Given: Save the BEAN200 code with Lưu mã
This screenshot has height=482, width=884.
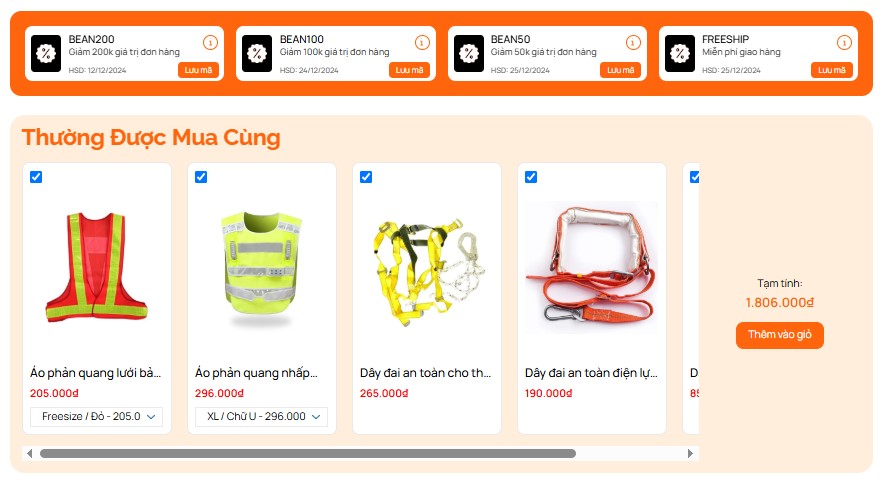Looking at the screenshot, I should click(198, 70).
